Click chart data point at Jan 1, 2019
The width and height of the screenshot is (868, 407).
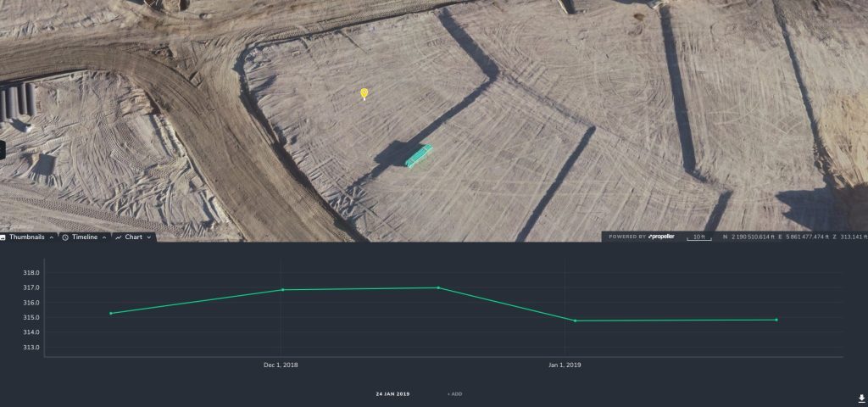(576, 321)
